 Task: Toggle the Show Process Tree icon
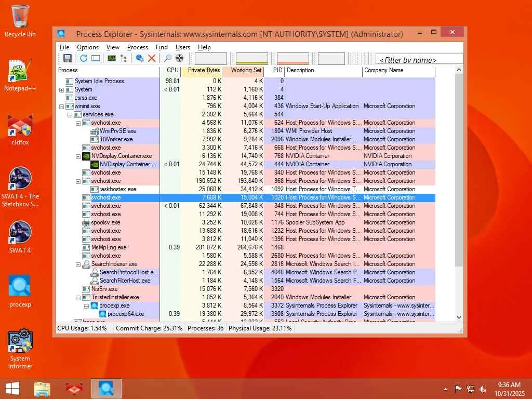tap(124, 58)
